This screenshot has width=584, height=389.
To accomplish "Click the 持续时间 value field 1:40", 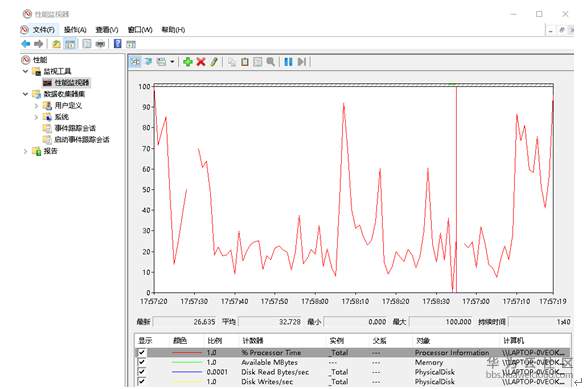I will [x=540, y=322].
